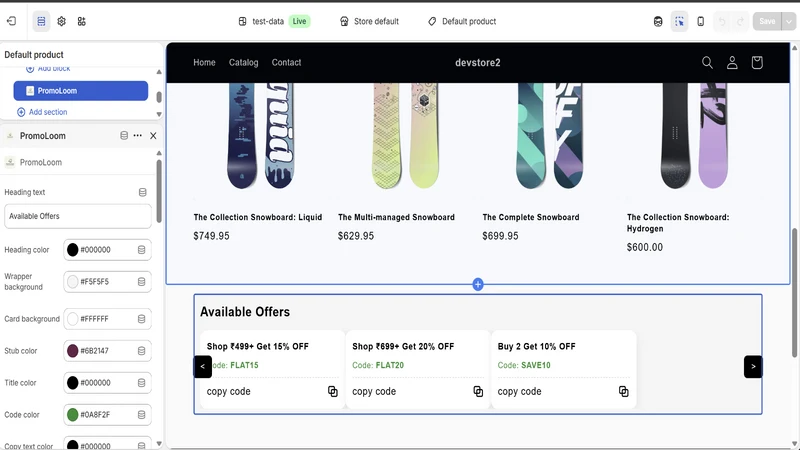Click the Contact menu link
The image size is (800, 450).
(x=286, y=62)
